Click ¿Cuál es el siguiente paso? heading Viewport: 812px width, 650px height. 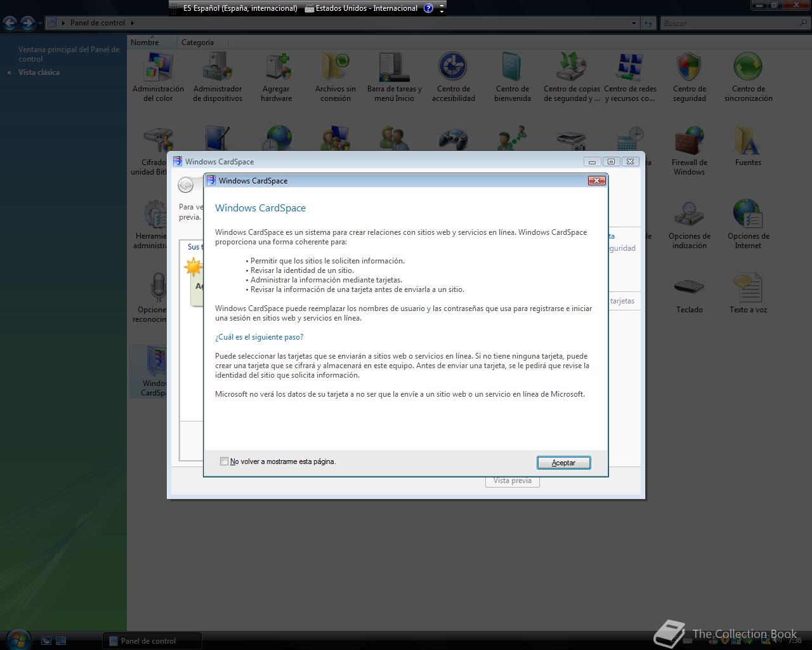[259, 337]
